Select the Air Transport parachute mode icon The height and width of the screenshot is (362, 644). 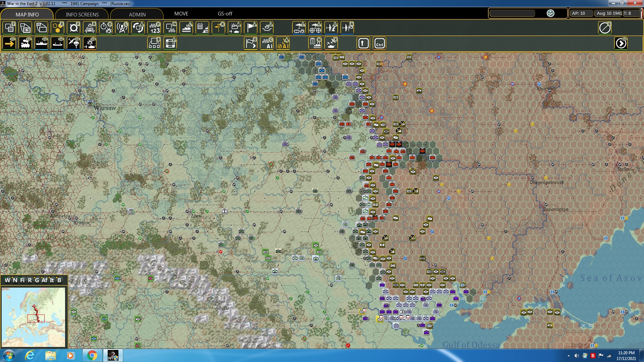pos(73,43)
